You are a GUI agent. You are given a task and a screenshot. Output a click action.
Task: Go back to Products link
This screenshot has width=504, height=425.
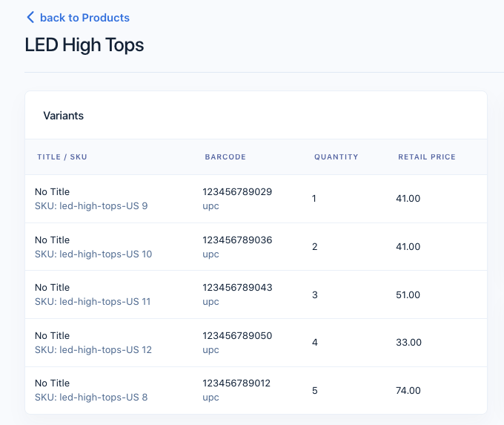[x=84, y=17]
